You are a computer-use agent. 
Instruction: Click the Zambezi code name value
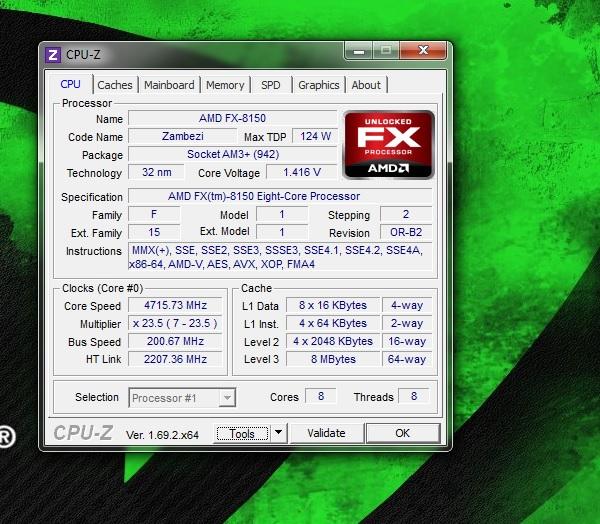point(183,136)
